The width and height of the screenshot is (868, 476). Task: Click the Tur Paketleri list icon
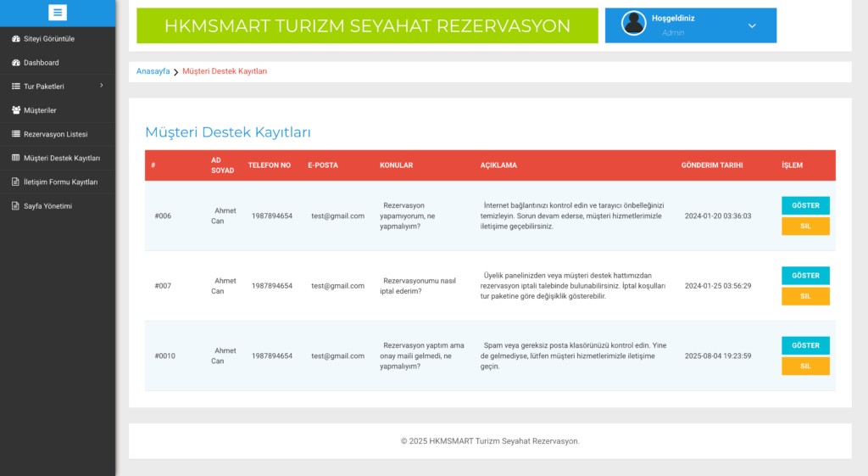(x=16, y=87)
